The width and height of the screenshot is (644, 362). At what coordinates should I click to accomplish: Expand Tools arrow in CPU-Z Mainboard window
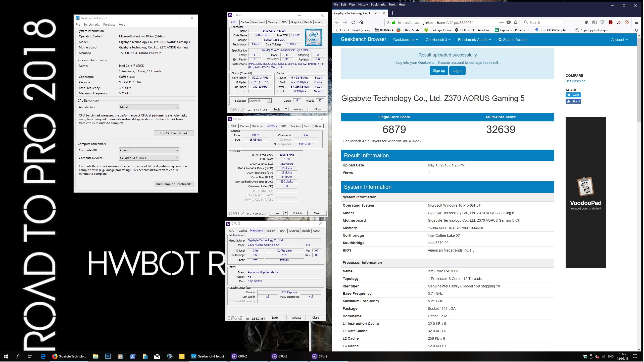(284, 318)
